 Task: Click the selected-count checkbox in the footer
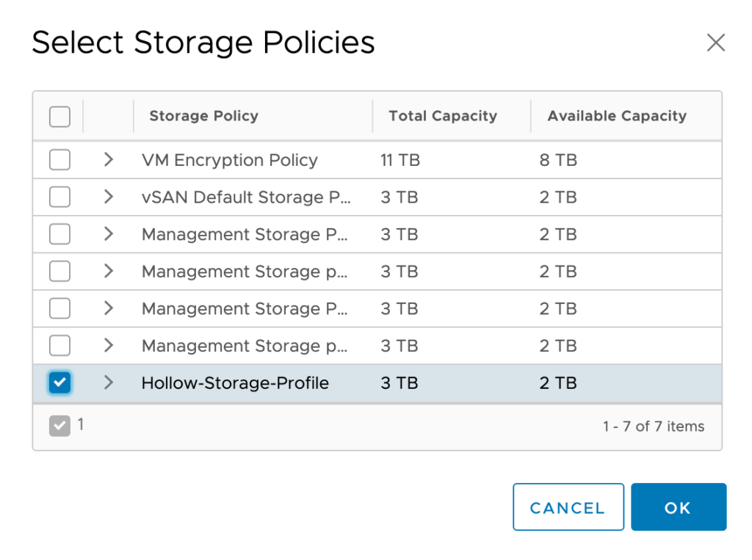point(59,426)
